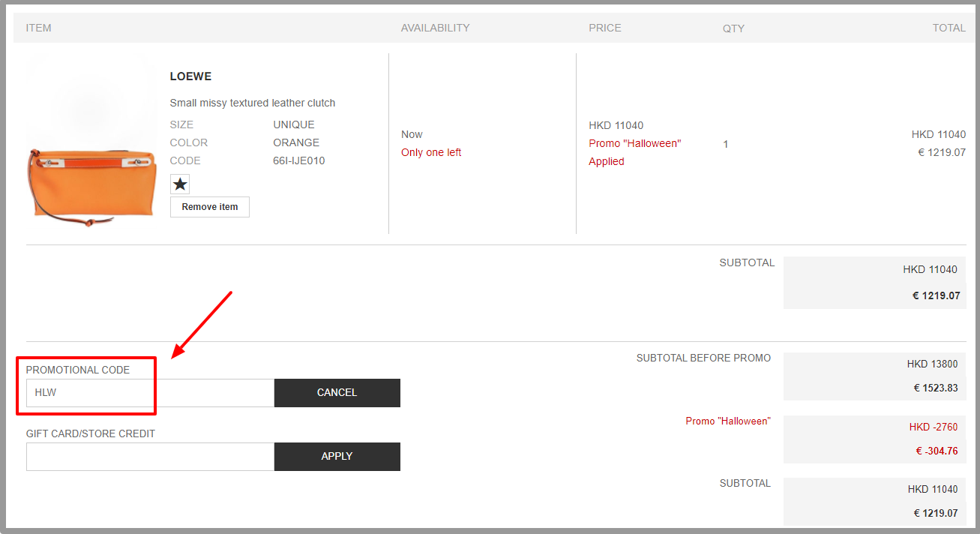Image resolution: width=980 pixels, height=534 pixels.
Task: Select the ORANGE color value
Action: [296, 142]
